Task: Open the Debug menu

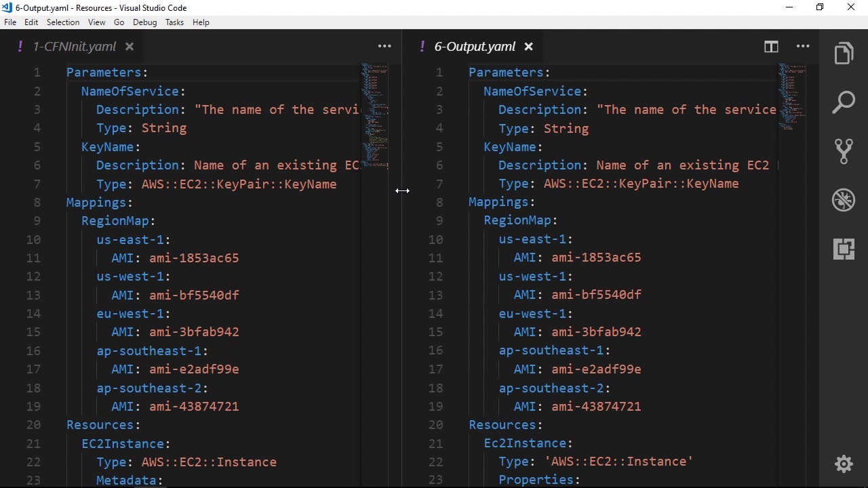Action: coord(145,22)
